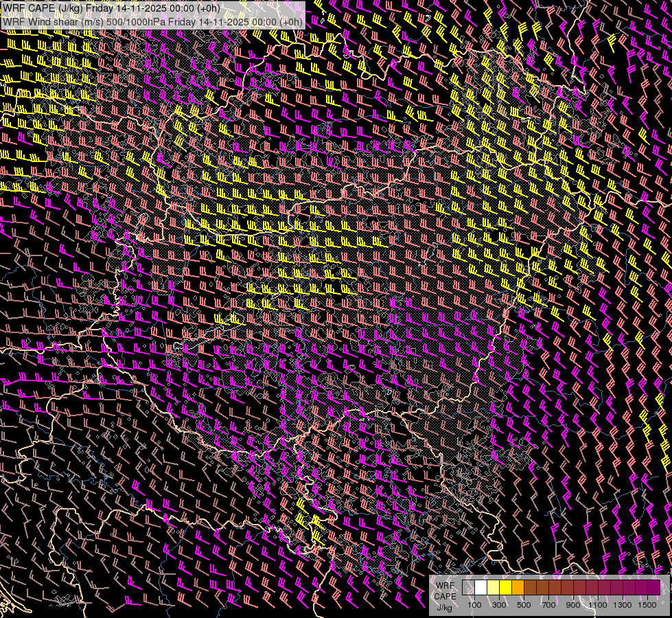The image size is (672, 618).
Task: Select the 500 value on the color scale
Action: pos(524,605)
